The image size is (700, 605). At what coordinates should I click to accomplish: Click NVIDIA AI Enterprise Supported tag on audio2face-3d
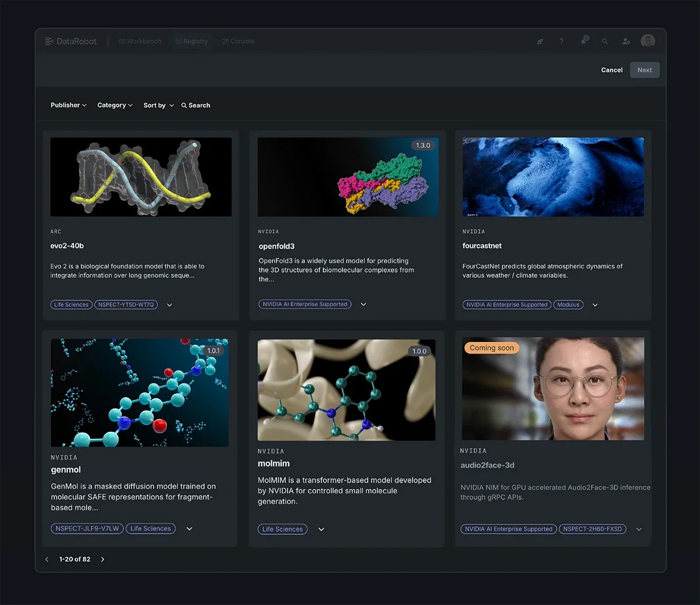(509, 529)
